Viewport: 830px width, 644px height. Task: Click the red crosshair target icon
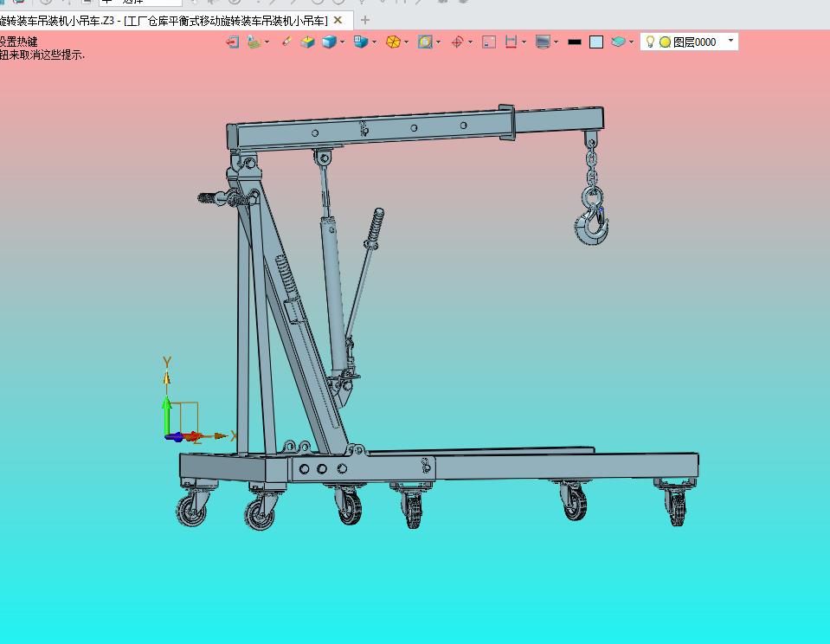[x=457, y=42]
